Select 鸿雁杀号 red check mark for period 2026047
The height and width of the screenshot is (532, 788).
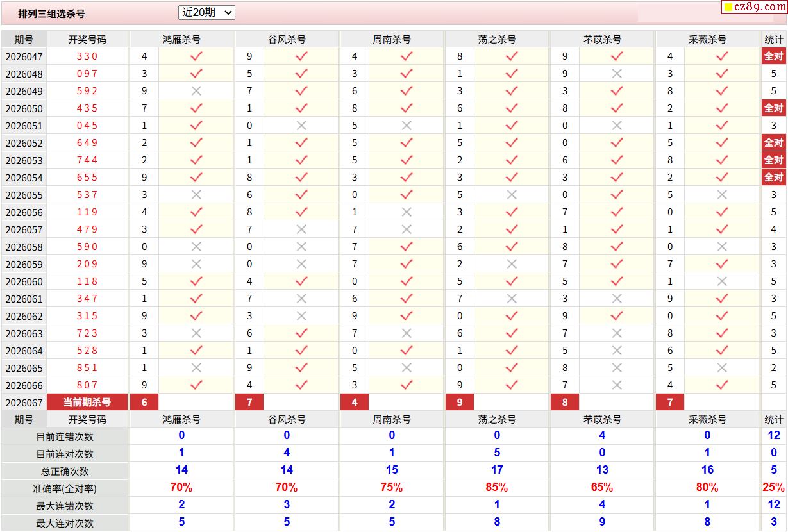196,56
